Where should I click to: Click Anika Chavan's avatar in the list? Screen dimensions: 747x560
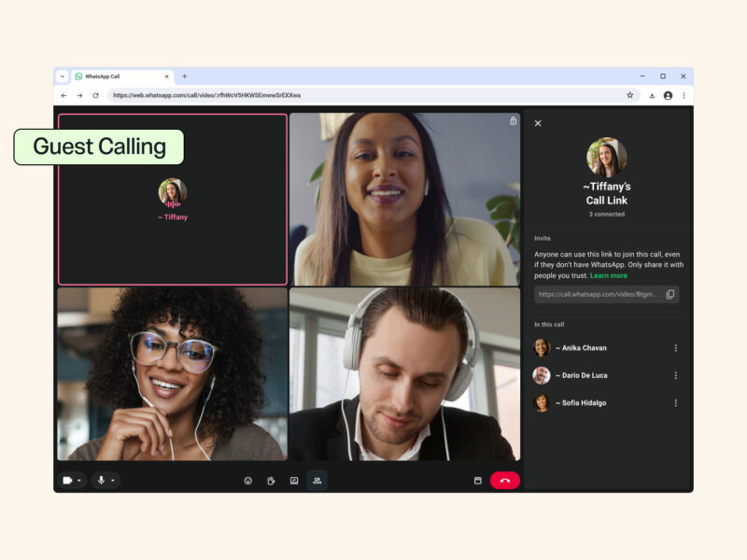[542, 348]
